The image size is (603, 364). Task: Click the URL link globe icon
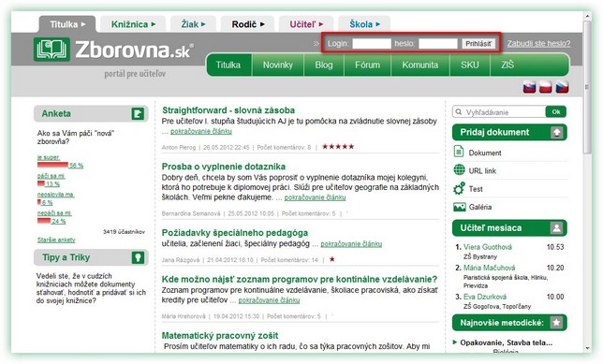click(x=459, y=169)
